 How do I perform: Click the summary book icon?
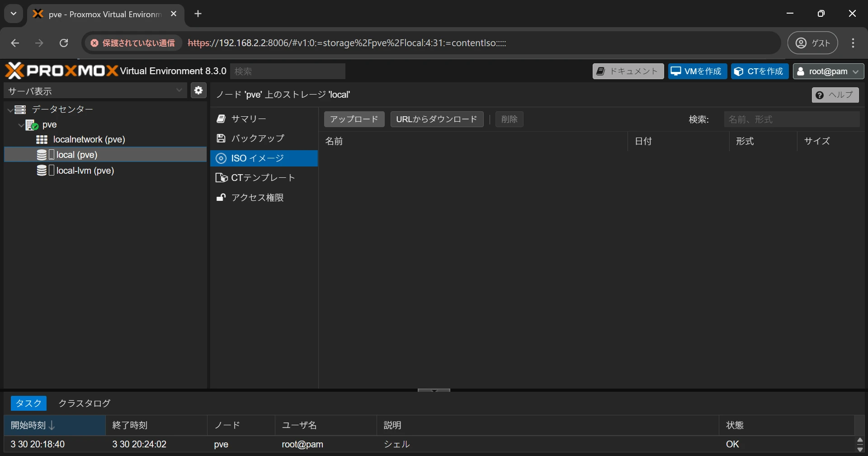[x=221, y=119]
